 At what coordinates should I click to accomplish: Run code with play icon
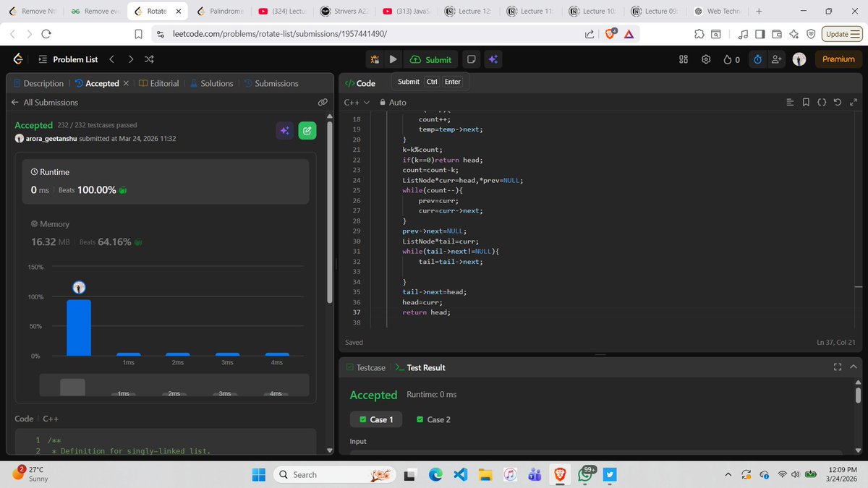click(393, 59)
